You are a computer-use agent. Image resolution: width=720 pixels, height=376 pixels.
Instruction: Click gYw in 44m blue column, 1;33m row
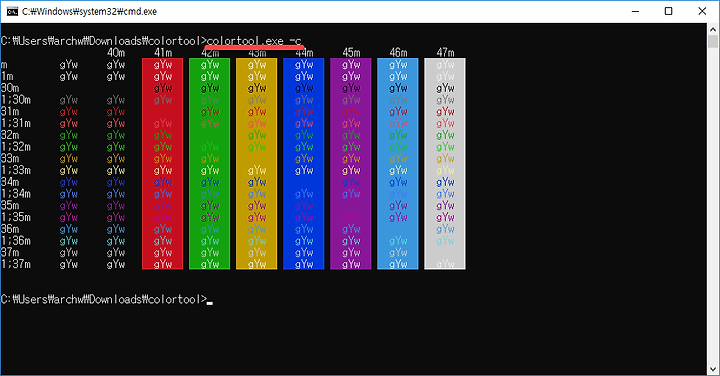(x=304, y=170)
